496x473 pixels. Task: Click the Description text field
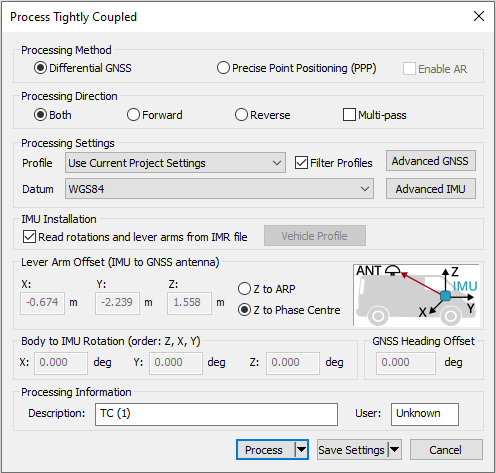click(x=216, y=414)
